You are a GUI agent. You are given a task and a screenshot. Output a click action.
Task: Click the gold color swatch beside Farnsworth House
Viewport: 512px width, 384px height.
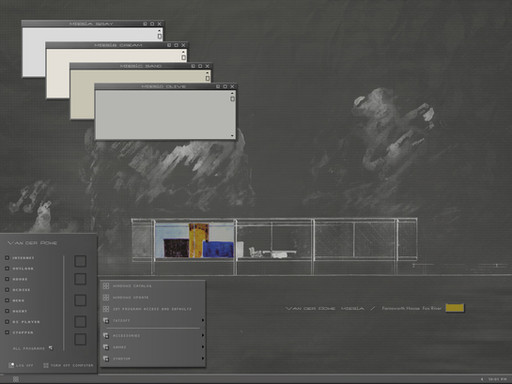coord(455,308)
